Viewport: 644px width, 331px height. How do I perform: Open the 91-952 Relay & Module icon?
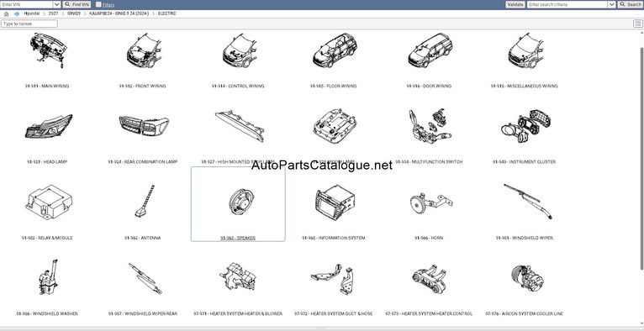[48, 202]
